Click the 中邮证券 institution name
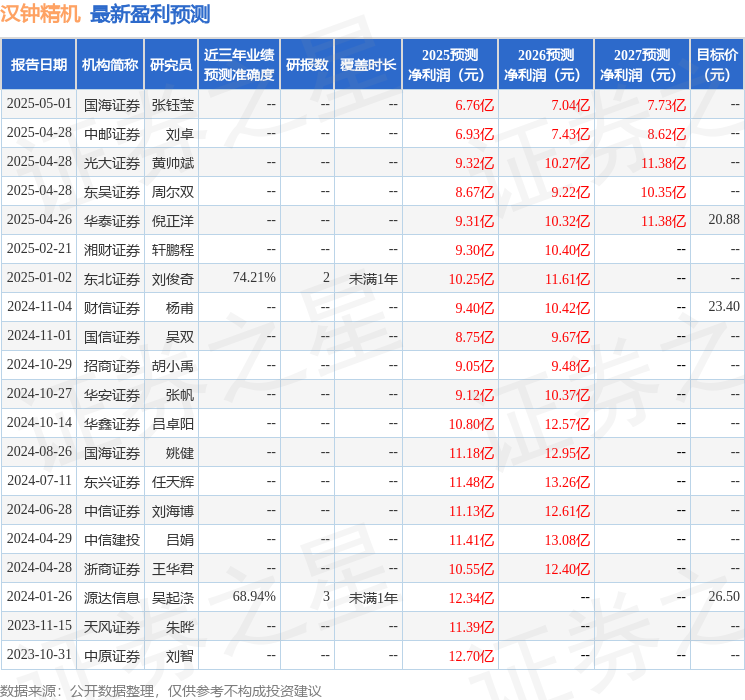 click(x=111, y=134)
